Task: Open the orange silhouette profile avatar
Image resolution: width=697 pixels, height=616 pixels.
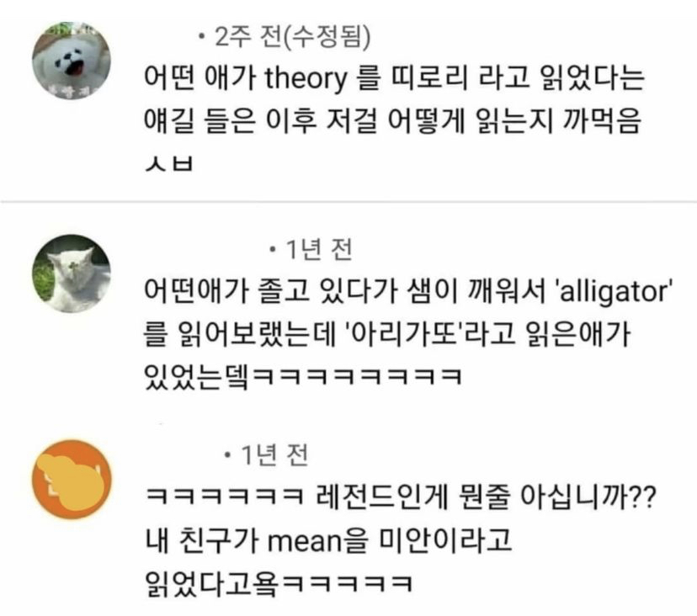Action: point(72,479)
